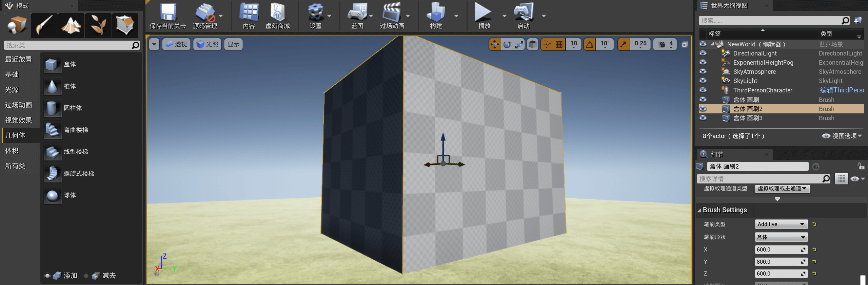The width and height of the screenshot is (868, 285).
Task: Toggle surface snapping icon
Action: point(547,44)
